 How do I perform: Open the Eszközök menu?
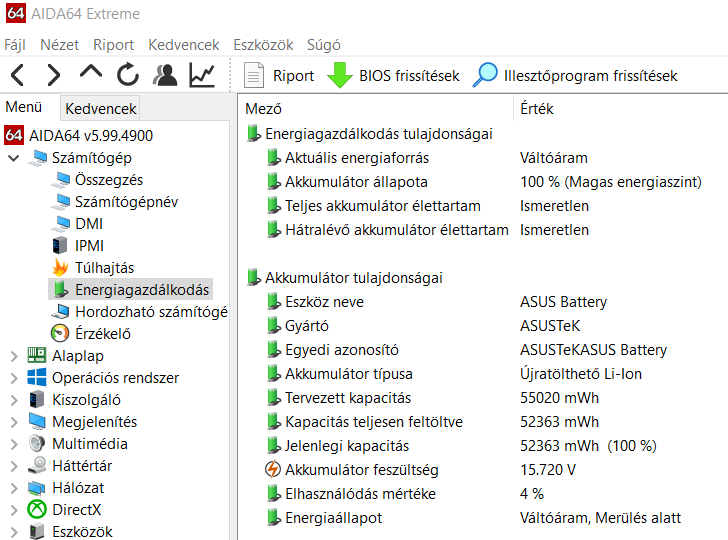(263, 45)
